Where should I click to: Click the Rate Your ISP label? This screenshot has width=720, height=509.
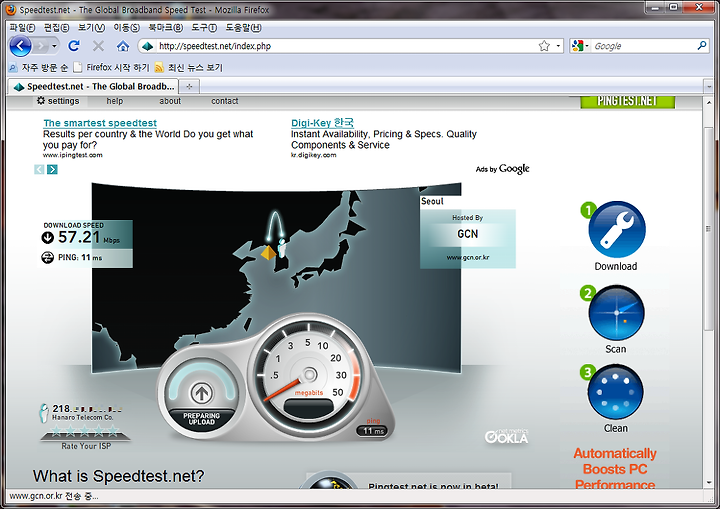coord(86,446)
